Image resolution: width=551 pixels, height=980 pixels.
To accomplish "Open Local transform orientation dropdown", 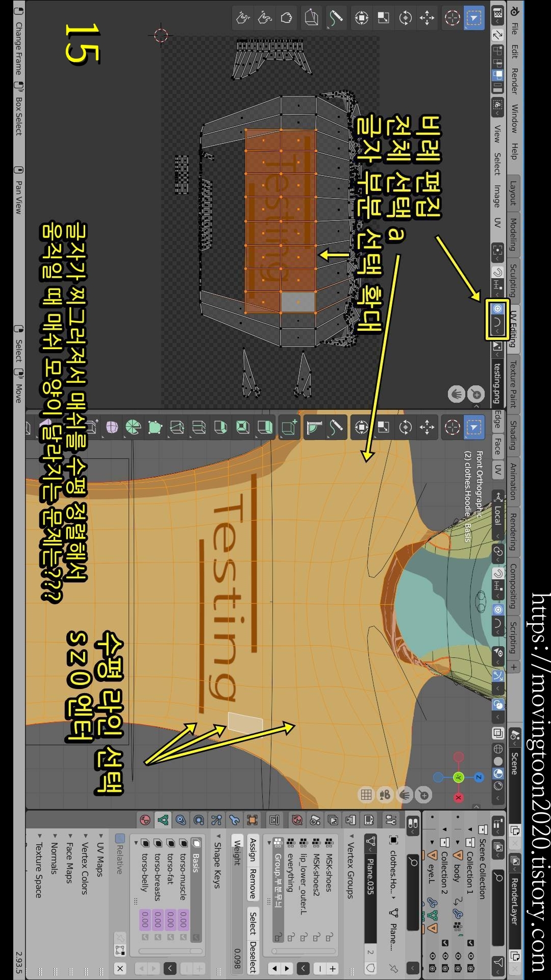I will coord(498,516).
